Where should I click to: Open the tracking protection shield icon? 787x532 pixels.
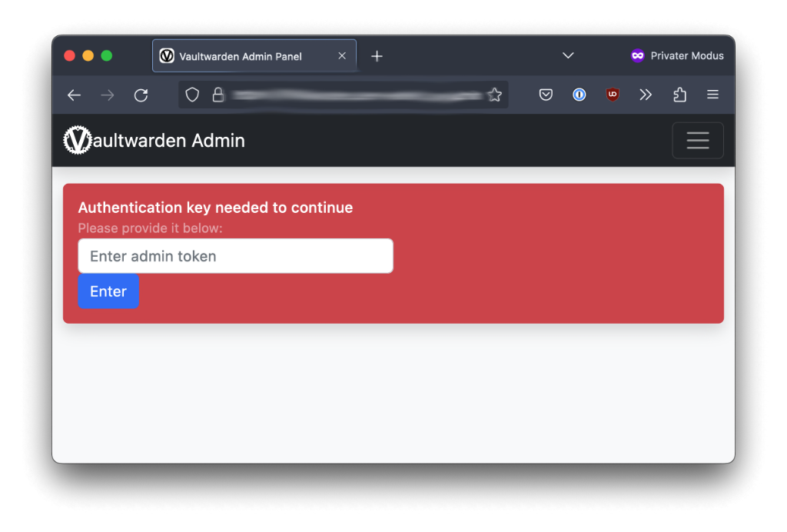(x=192, y=95)
